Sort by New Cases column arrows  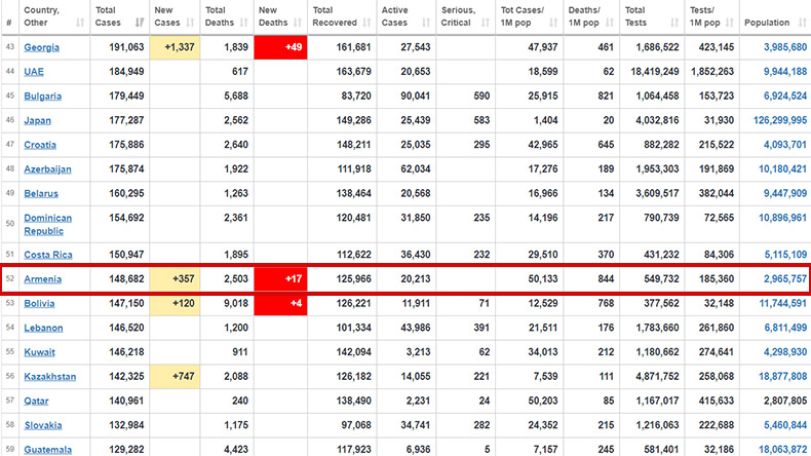(190, 22)
